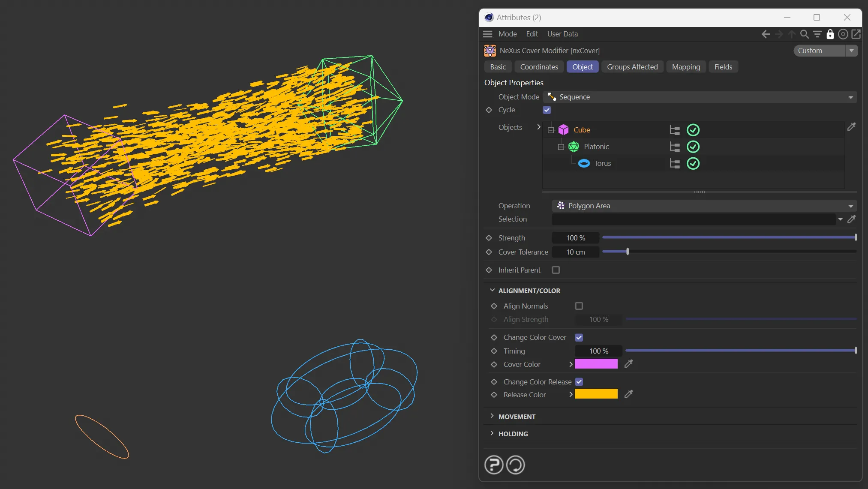Click the Cover Tolerance value field
Viewport: 868px width, 489px height.
[575, 252]
